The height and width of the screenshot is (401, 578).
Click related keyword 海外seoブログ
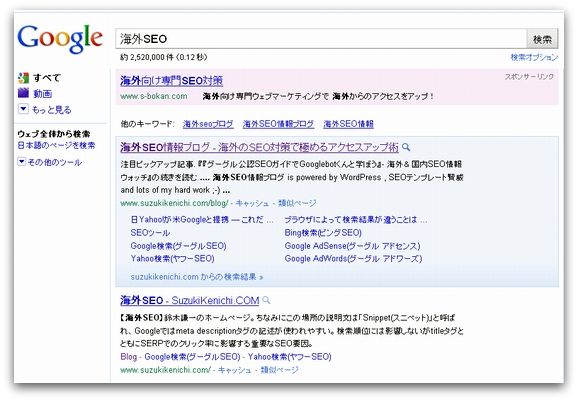click(208, 124)
